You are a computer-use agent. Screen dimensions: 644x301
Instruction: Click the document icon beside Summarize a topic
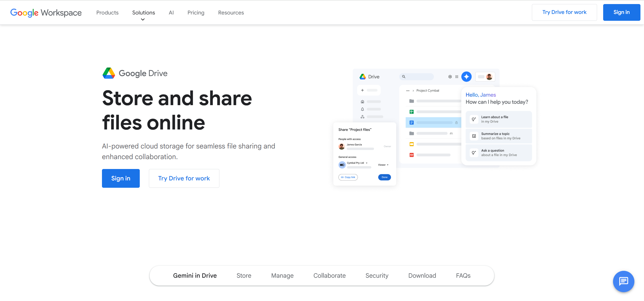(x=474, y=136)
